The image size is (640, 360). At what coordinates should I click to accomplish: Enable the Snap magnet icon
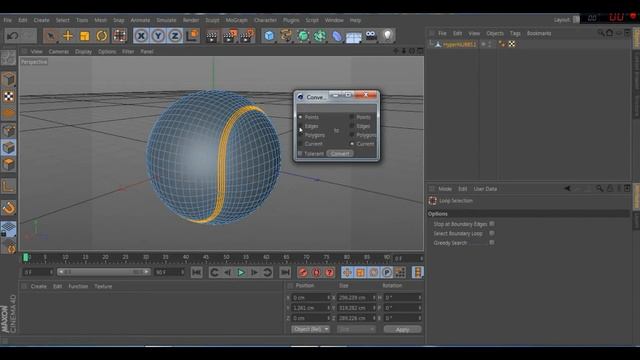(x=9, y=208)
